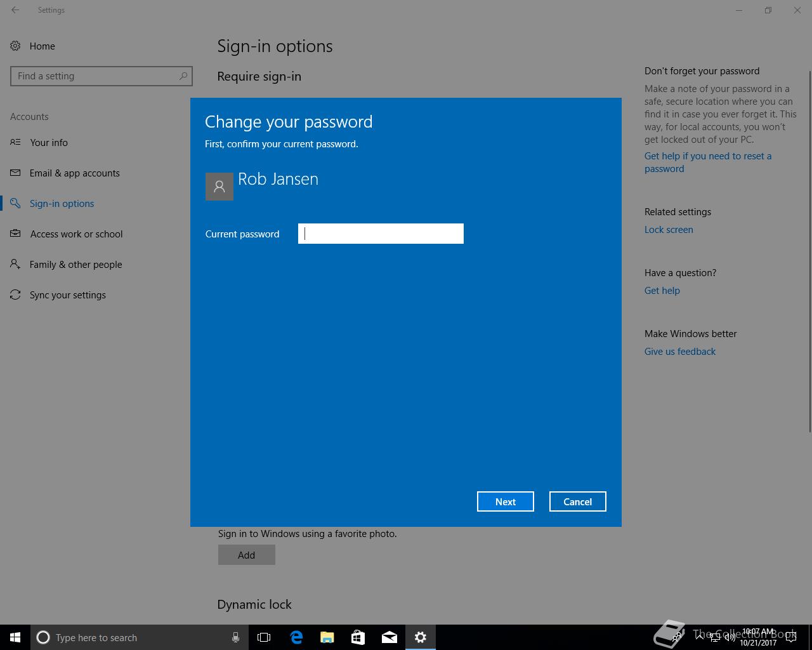Select Family & other people in sidebar
Screen dimensions: 812x650
pos(95,264)
